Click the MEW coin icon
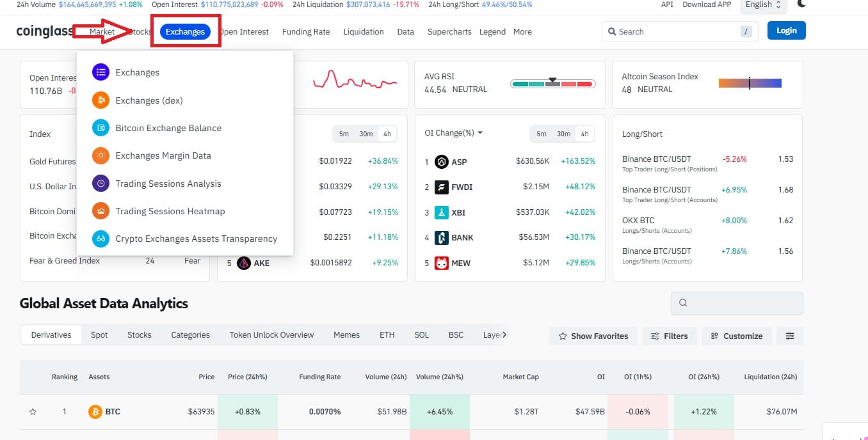This screenshot has height=440, width=868. (442, 263)
